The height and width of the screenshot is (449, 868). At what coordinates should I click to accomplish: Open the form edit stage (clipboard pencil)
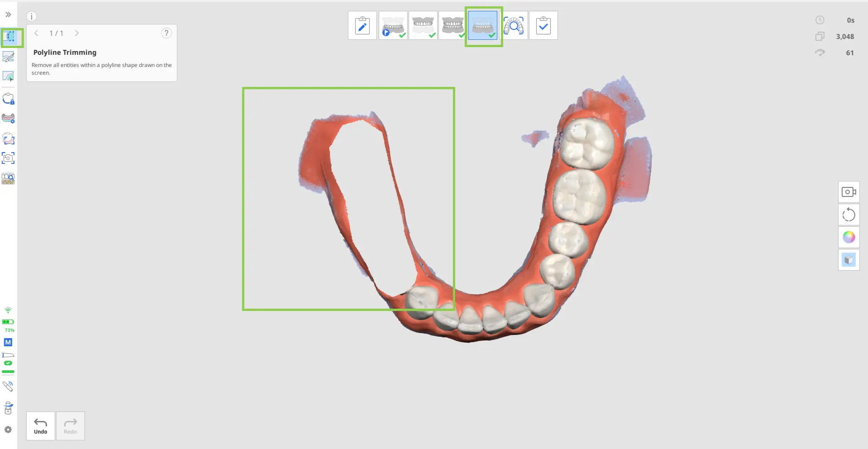point(362,26)
